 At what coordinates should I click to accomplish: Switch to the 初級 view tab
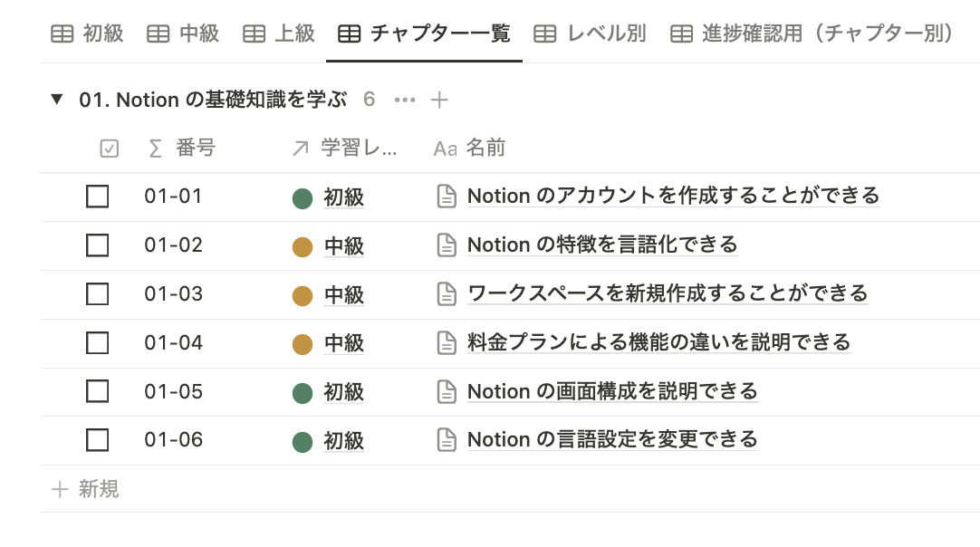[87, 34]
